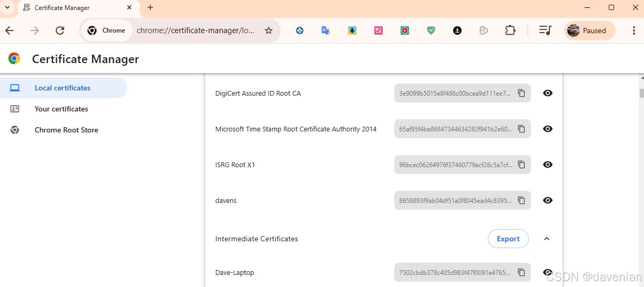Click the "ISRG Root X1" certificate name
This screenshot has height=287, width=644.
coord(235,165)
